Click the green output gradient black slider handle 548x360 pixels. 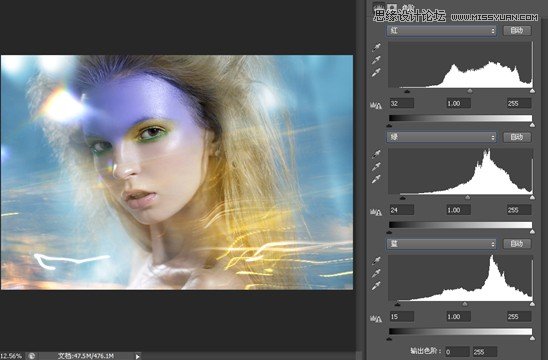coord(390,232)
